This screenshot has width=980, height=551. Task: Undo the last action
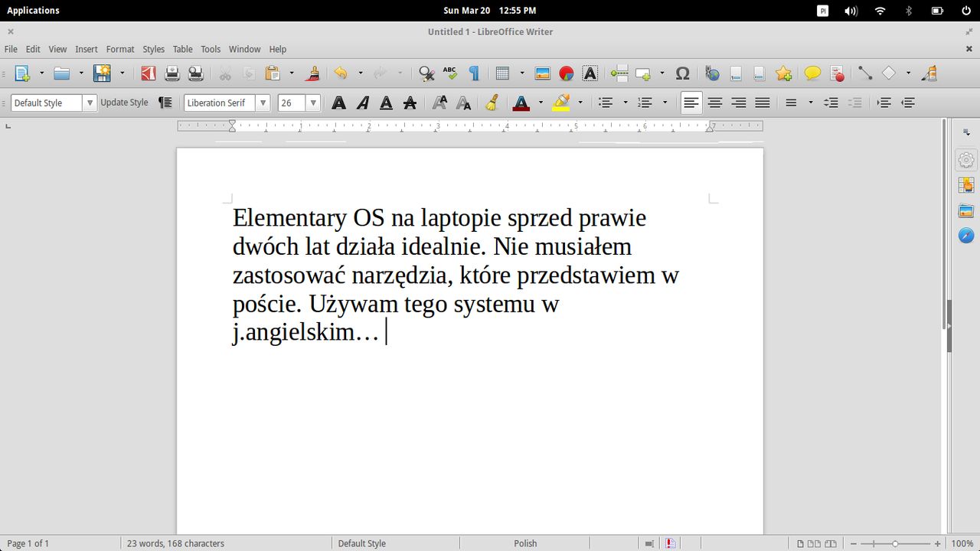point(341,73)
